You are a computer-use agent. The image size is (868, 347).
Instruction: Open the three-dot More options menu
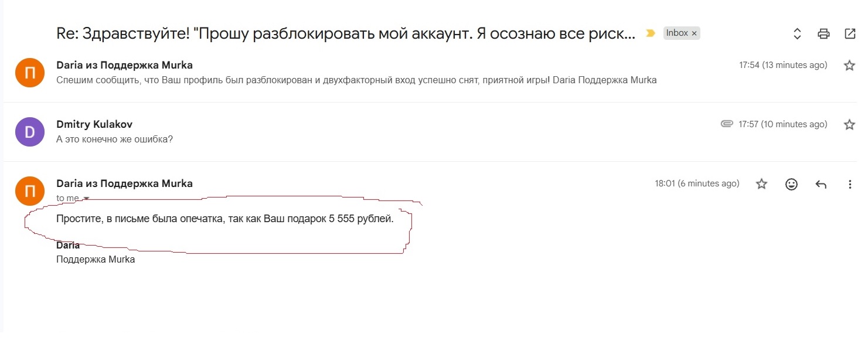tap(850, 184)
